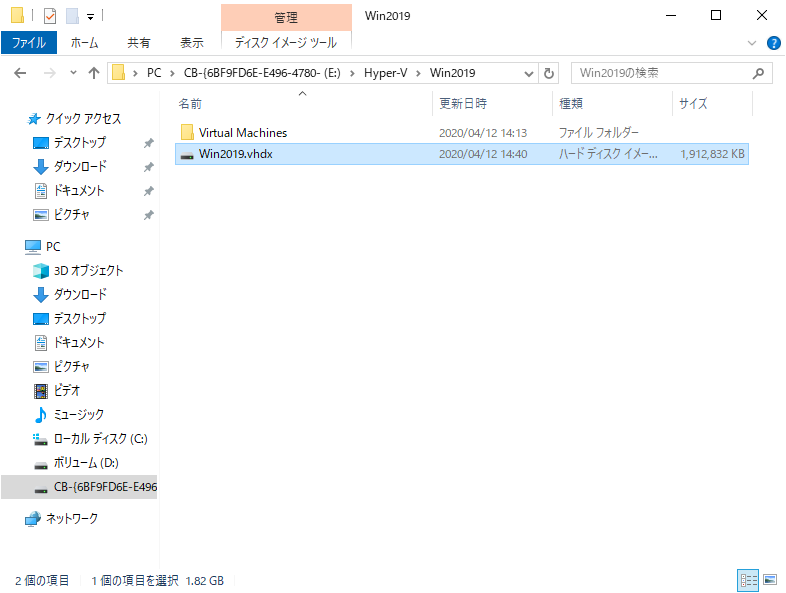
Task: Click the E: drive breadcrumb segment
Action: tap(262, 73)
